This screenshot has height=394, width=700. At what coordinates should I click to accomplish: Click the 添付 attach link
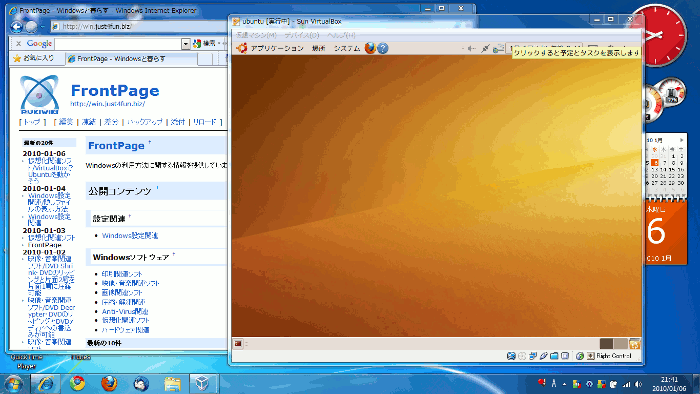pos(178,122)
